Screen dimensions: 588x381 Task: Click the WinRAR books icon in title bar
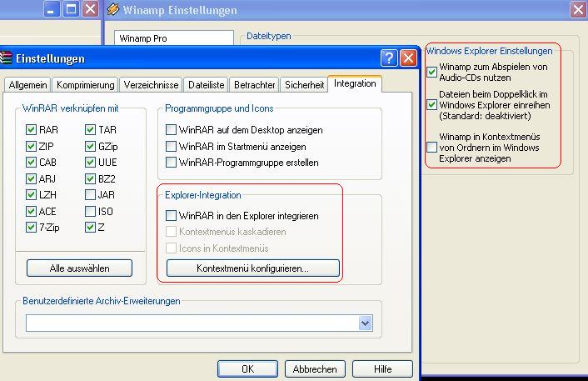(6, 58)
